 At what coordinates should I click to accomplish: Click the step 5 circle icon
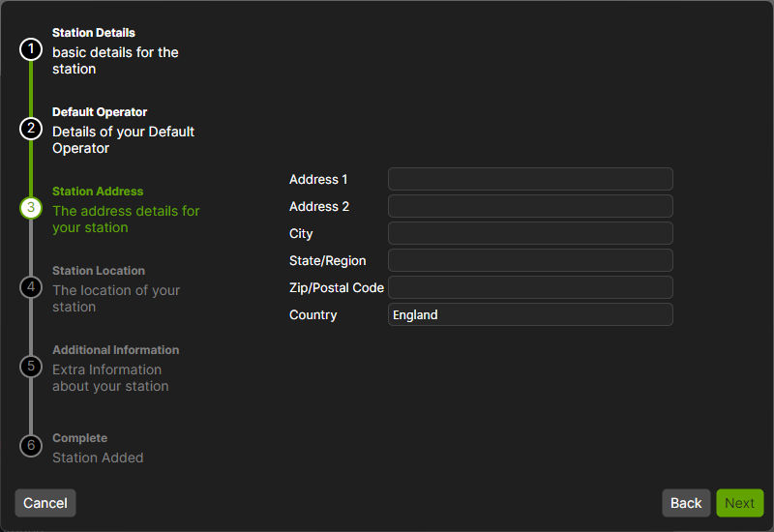coord(31,367)
